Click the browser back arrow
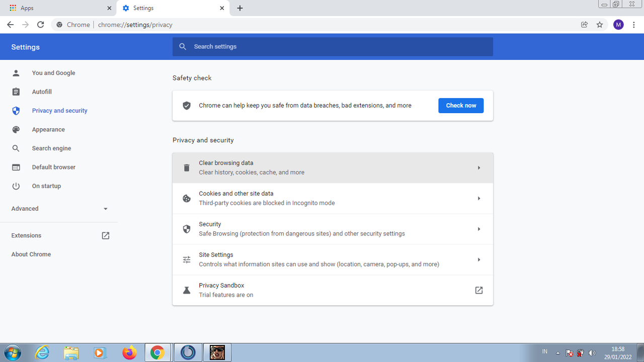This screenshot has width=644, height=362. coord(10,25)
